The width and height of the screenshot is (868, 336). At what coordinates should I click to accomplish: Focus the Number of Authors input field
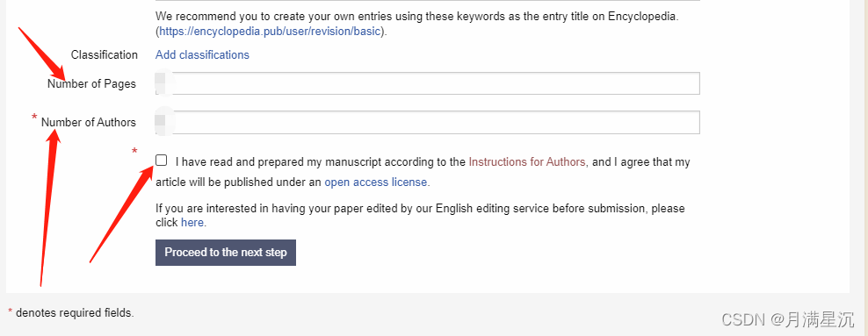click(x=427, y=122)
